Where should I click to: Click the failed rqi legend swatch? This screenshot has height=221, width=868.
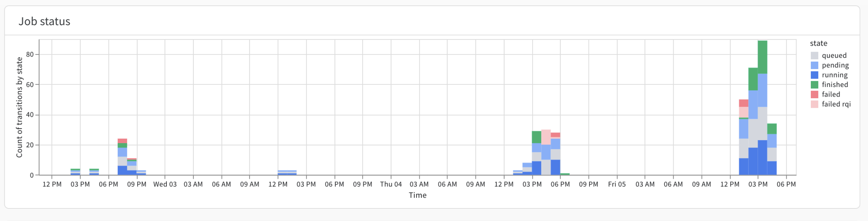tap(814, 104)
